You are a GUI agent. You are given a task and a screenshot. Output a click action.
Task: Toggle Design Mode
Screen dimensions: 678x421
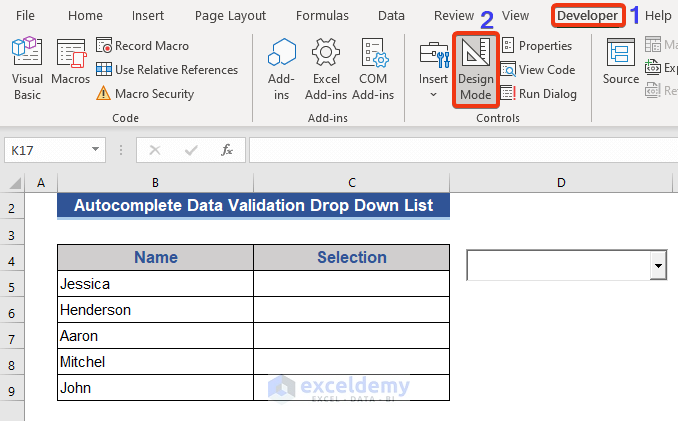coord(476,70)
